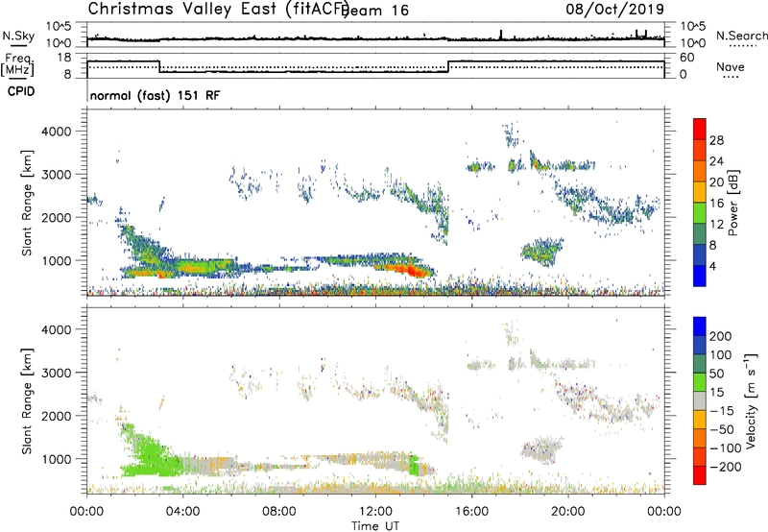Click the Nave legend label

(x=731, y=66)
